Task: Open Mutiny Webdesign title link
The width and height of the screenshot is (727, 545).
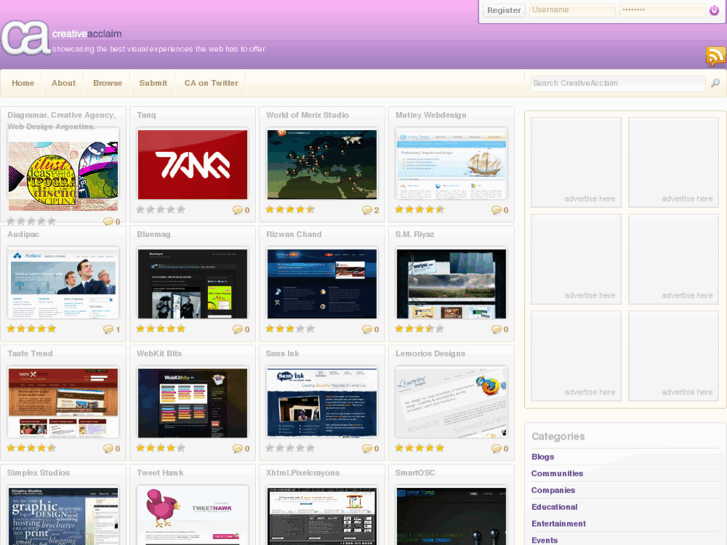Action: pos(431,115)
